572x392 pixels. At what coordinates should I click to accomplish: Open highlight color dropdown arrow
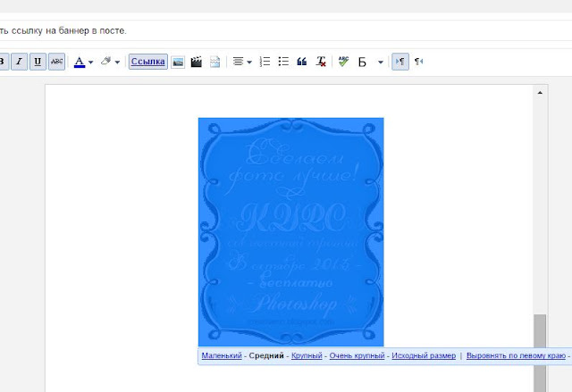click(x=117, y=63)
